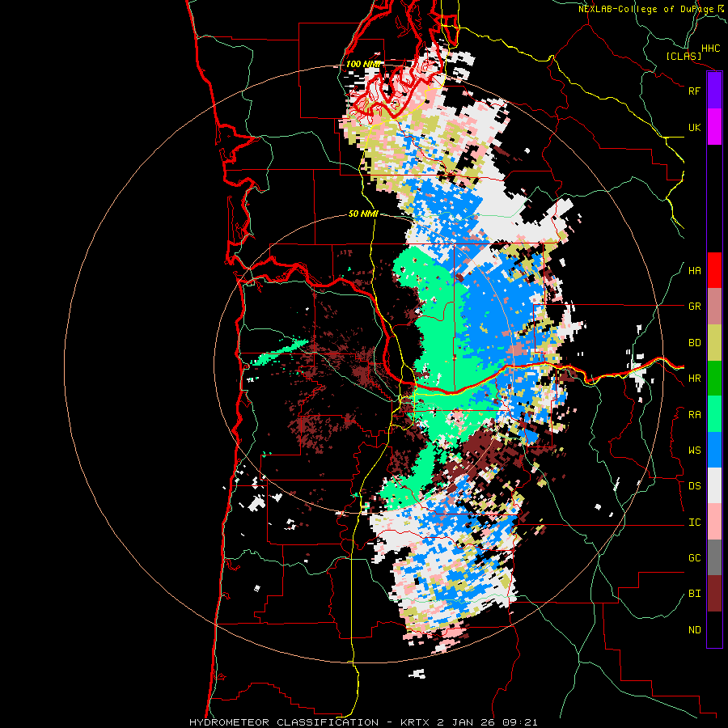This screenshot has width=728, height=728.
Task: Click the 'BD' legend label
Action: coord(694,343)
